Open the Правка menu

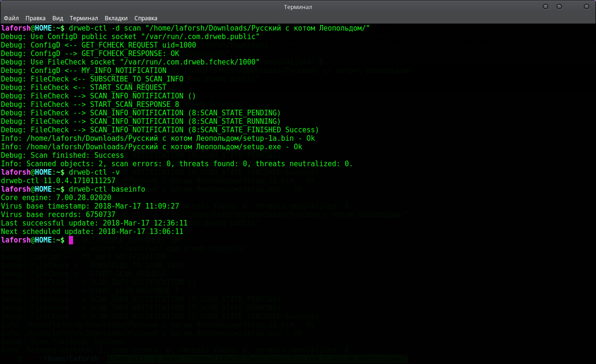pos(36,18)
